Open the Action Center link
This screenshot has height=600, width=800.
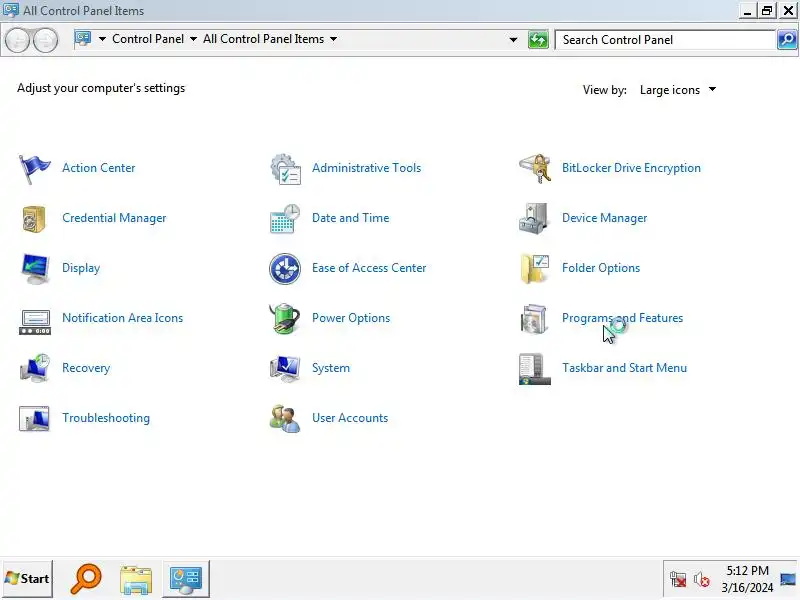coord(98,168)
